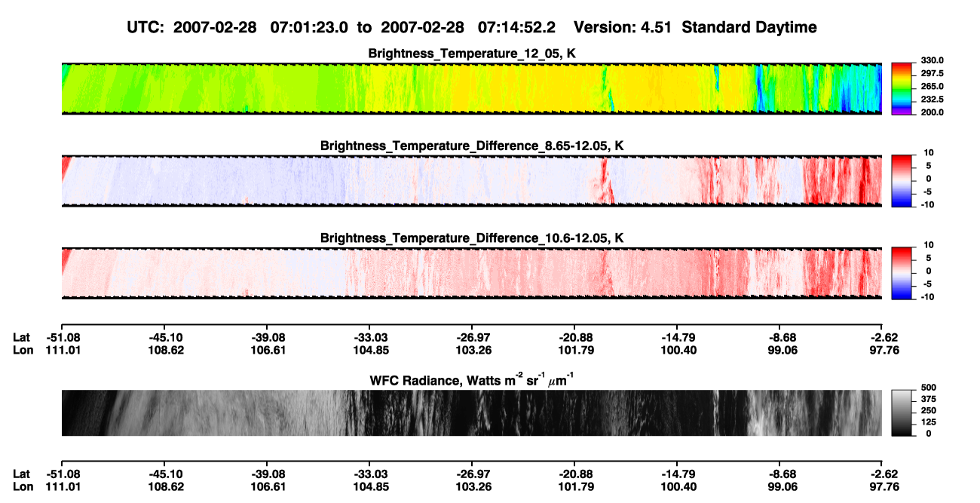Click the 'WFC Radiance, Watts' panel title

click(x=472, y=379)
